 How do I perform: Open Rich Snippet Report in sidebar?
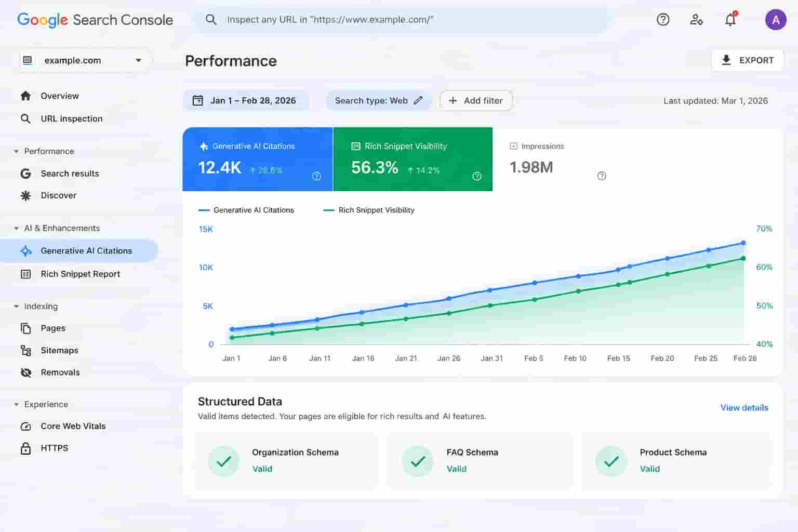[79, 274]
